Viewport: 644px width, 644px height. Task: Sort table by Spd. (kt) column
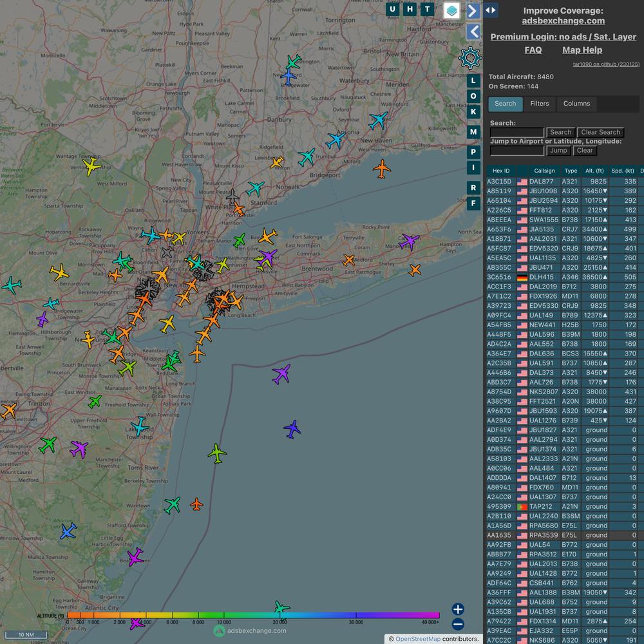623,171
